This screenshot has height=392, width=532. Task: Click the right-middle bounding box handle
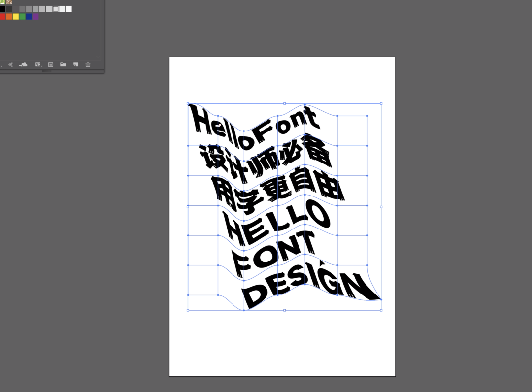pos(381,207)
